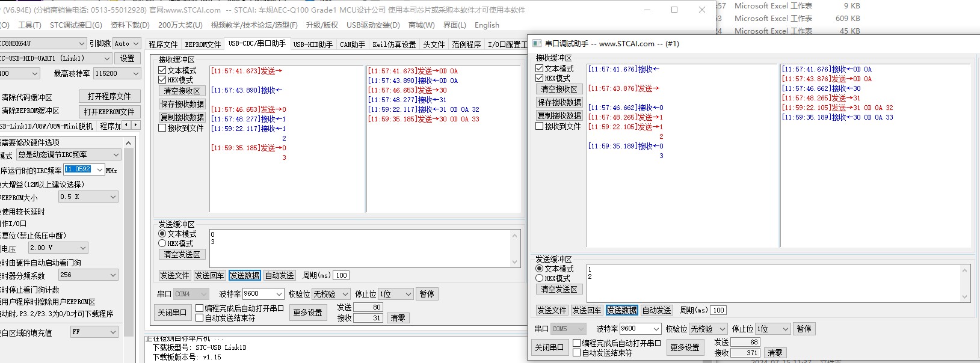Click the 打开程序文件 button
Image resolution: width=980 pixels, height=363 pixels.
pyautogui.click(x=109, y=96)
